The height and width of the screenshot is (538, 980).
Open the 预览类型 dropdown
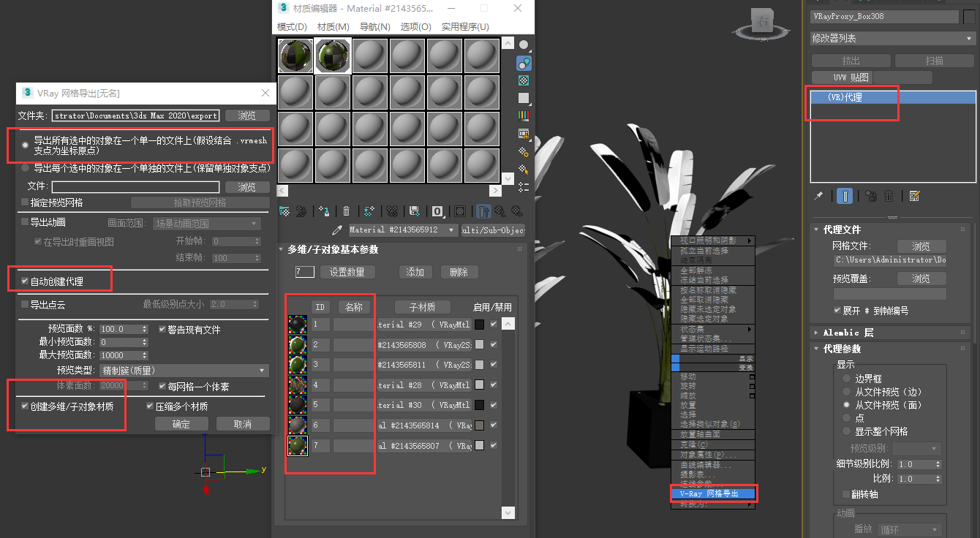click(x=185, y=371)
